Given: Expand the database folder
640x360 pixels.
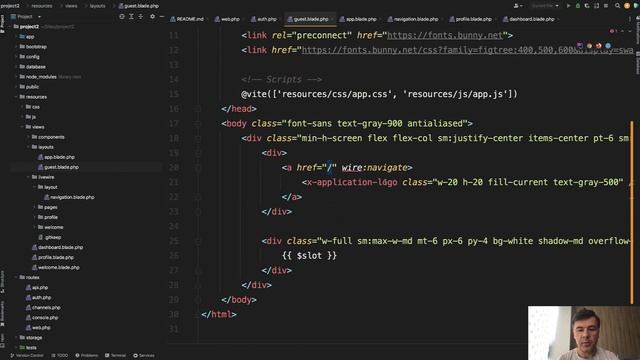Looking at the screenshot, I should pos(17,67).
